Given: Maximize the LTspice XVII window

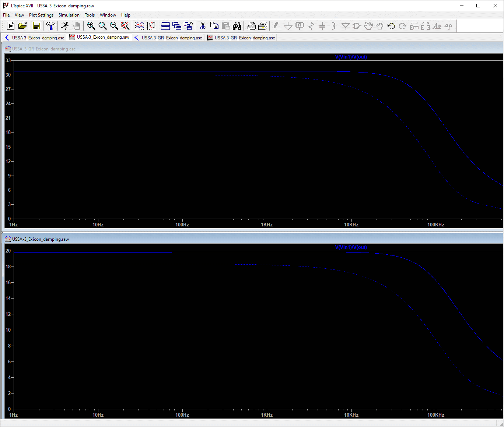Looking at the screenshot, I should tap(478, 6).
